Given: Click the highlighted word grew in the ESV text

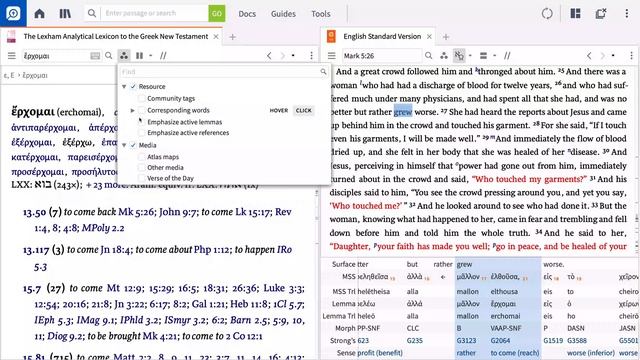Looking at the screenshot, I should 403,112.
